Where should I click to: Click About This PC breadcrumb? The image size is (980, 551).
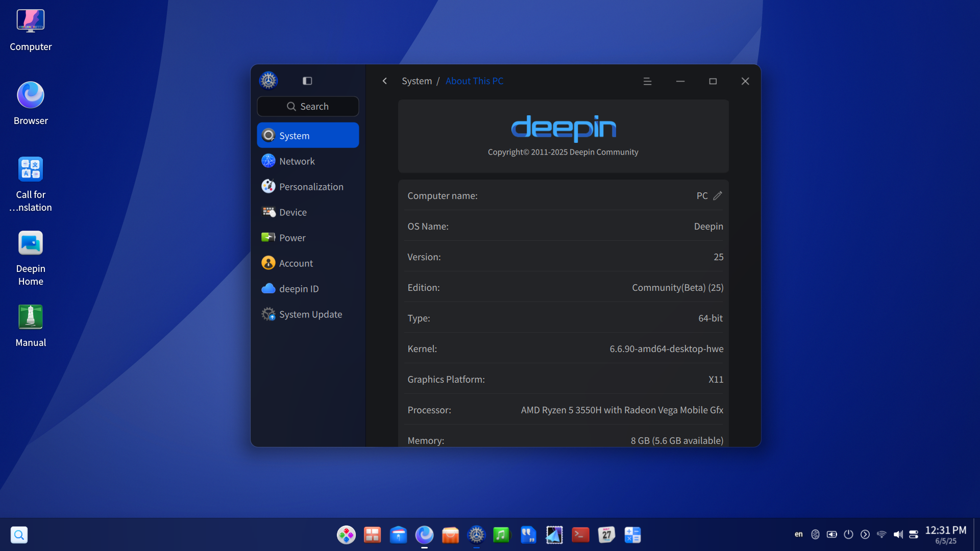tap(474, 81)
